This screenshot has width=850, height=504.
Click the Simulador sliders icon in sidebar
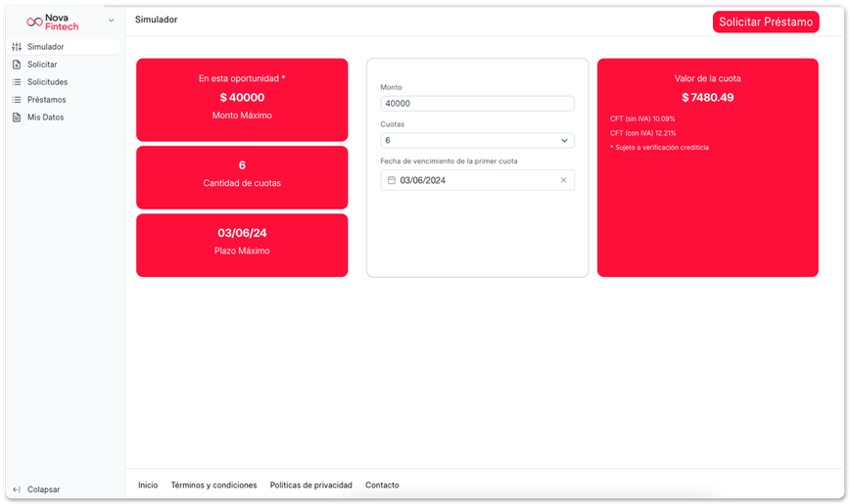tap(17, 47)
